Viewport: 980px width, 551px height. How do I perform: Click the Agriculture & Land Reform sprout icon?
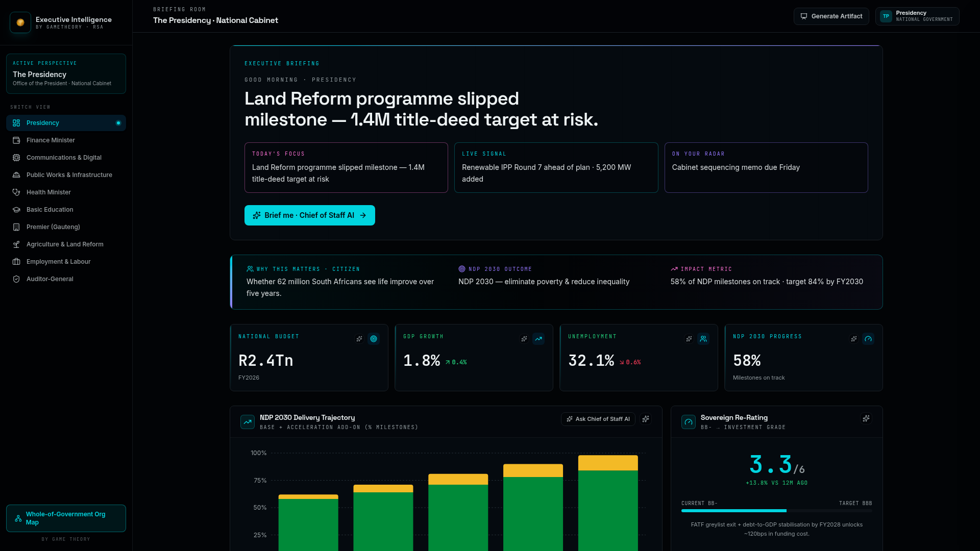[16, 244]
